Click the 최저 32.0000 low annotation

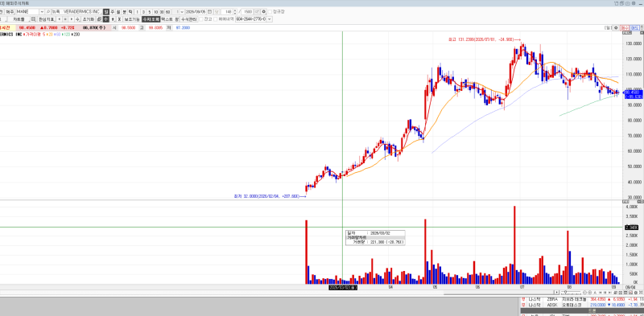pos(270,196)
